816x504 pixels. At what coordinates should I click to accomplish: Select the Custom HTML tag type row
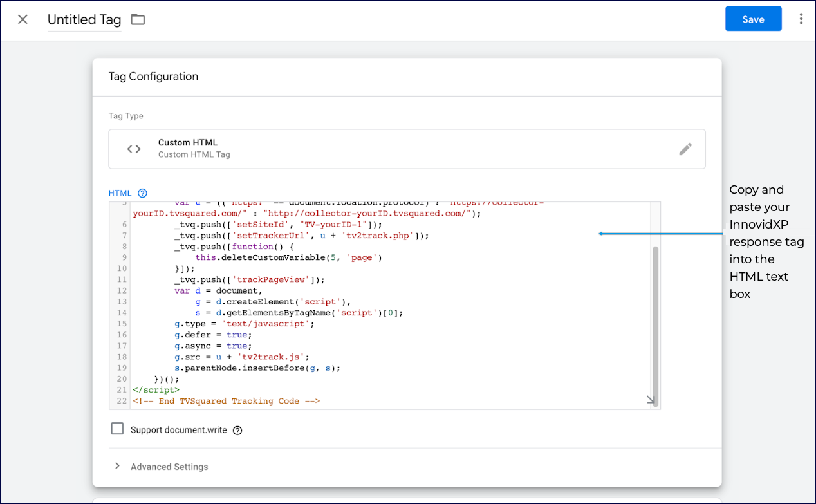407,149
